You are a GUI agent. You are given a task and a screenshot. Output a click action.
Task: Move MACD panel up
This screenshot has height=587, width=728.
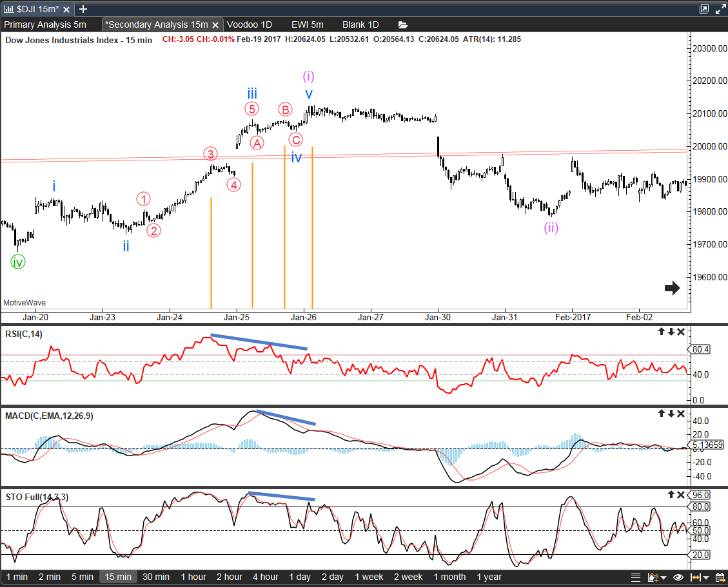click(x=662, y=413)
